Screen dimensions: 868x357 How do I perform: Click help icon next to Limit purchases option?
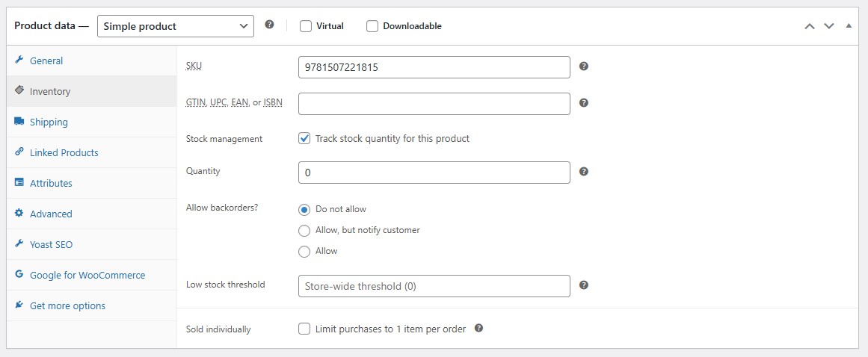[x=479, y=328]
